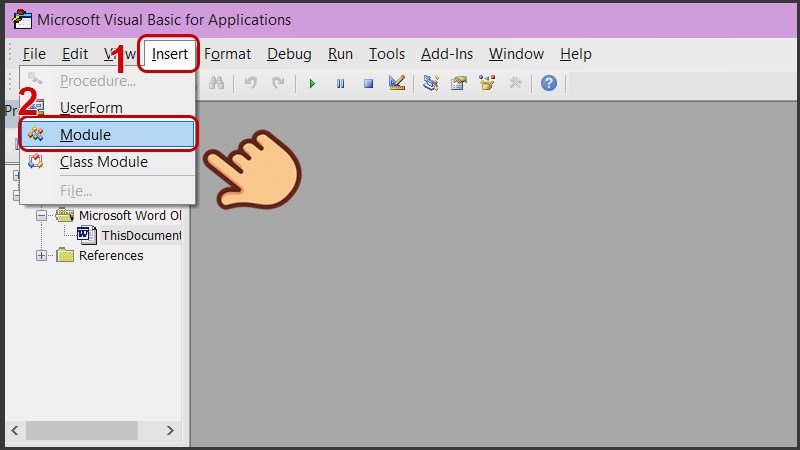Open the Debug menu
This screenshot has width=800, height=450.
(x=289, y=54)
